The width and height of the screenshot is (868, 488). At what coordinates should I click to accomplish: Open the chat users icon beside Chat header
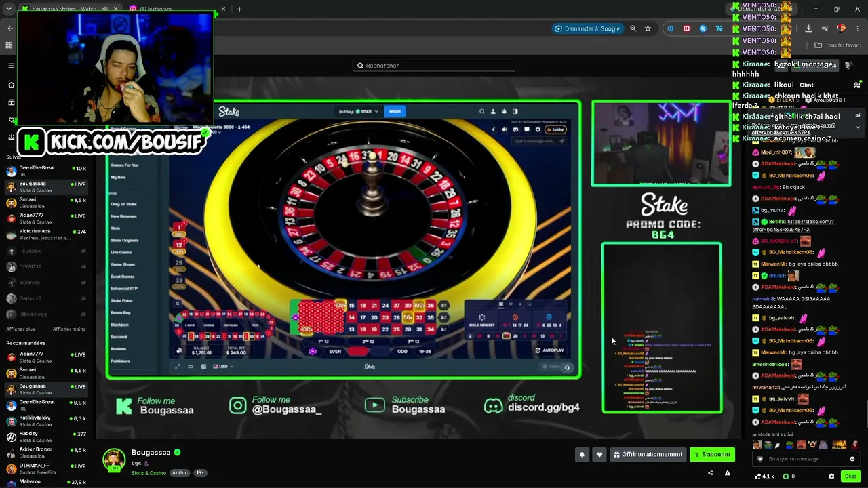pyautogui.click(x=857, y=85)
